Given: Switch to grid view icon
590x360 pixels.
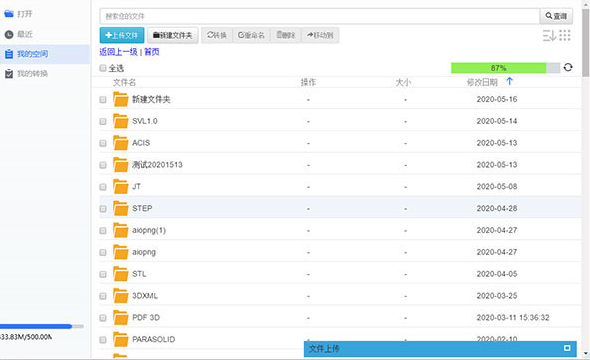Looking at the screenshot, I should (x=565, y=35).
